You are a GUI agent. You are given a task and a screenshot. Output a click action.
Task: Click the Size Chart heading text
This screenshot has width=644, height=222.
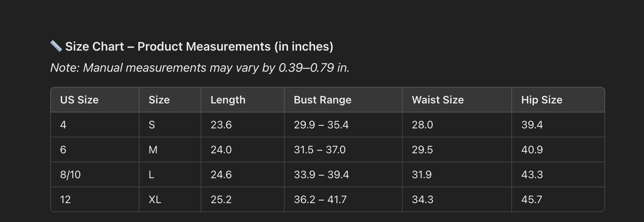[199, 46]
